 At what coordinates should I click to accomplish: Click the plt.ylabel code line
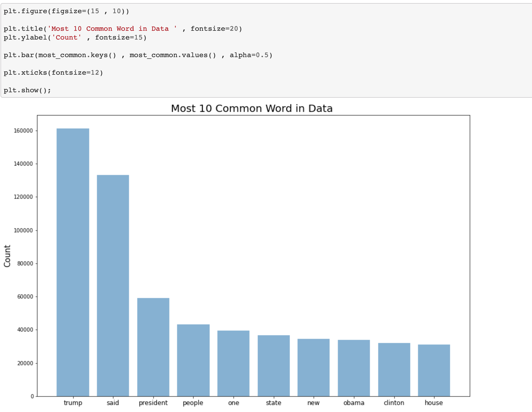75,37
